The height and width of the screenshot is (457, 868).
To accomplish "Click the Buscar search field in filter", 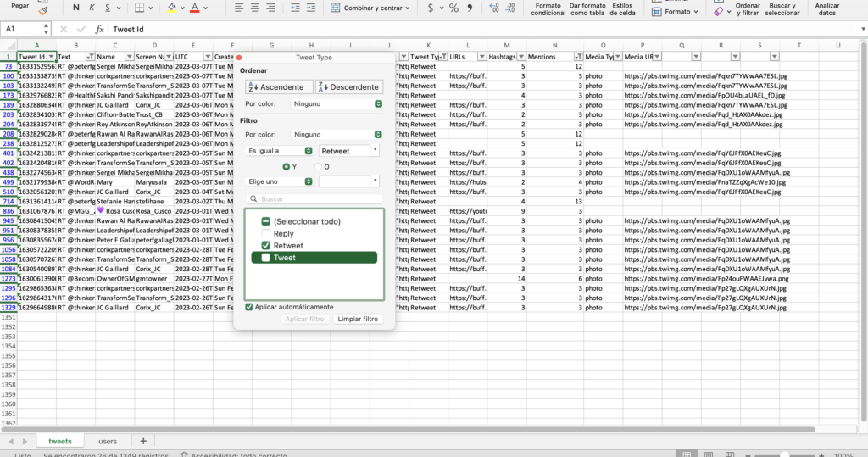I will click(x=314, y=199).
